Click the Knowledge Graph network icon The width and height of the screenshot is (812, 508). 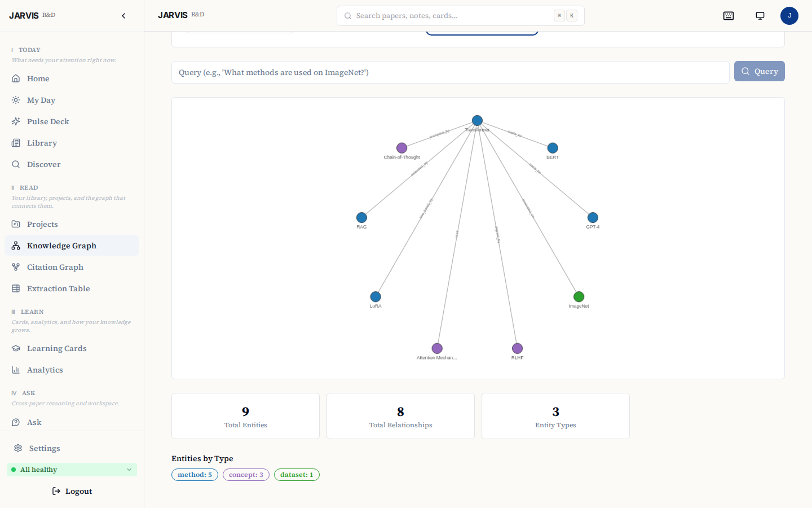coord(16,246)
